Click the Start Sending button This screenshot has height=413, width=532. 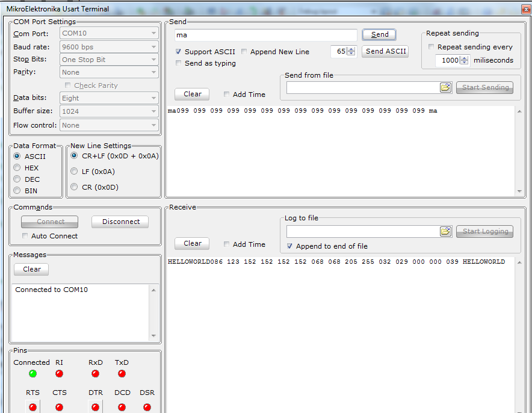click(x=485, y=87)
